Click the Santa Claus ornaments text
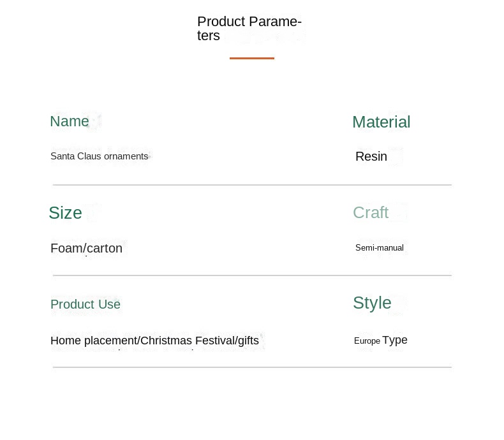 coord(100,156)
